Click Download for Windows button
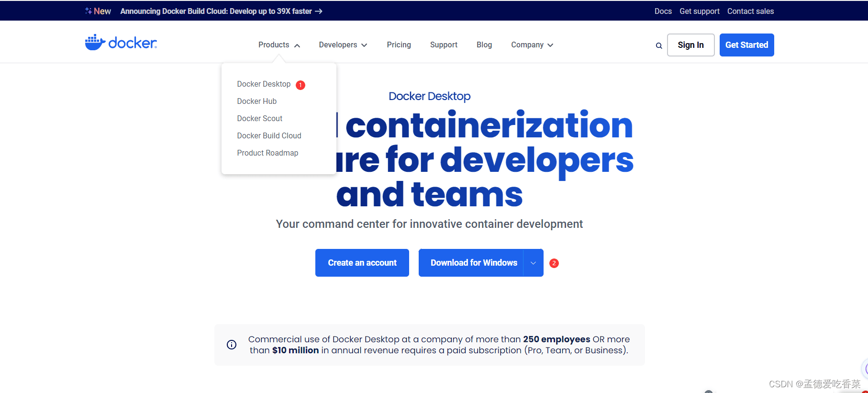Screen dimensions: 868x393 coord(471,263)
